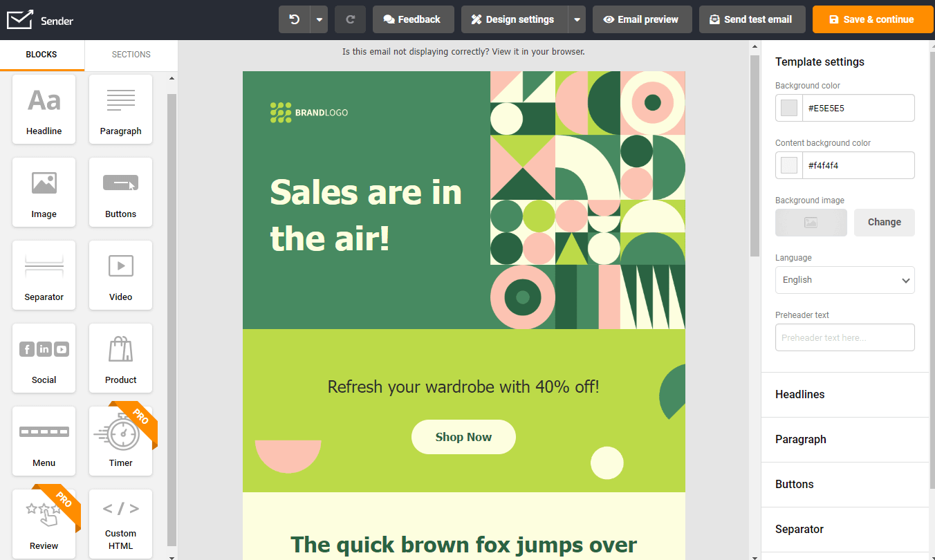This screenshot has height=560, width=935.
Task: Click the email canvas vertical scrollbar
Action: click(755, 156)
